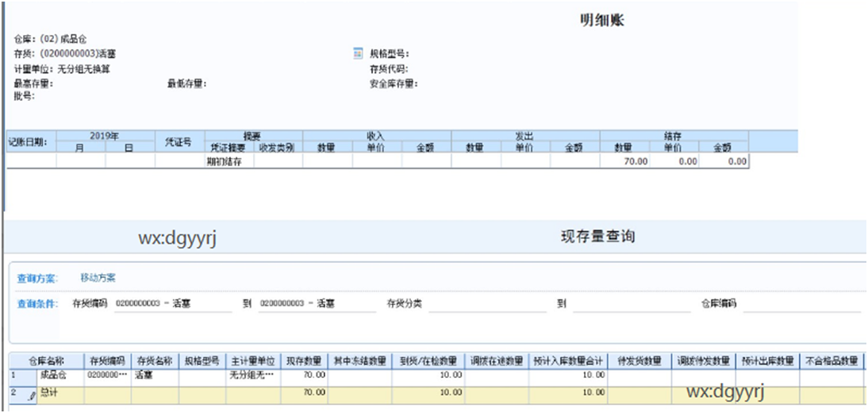Click the 仓库编码 input field
Screen dimensions: 868x413
click(x=801, y=304)
